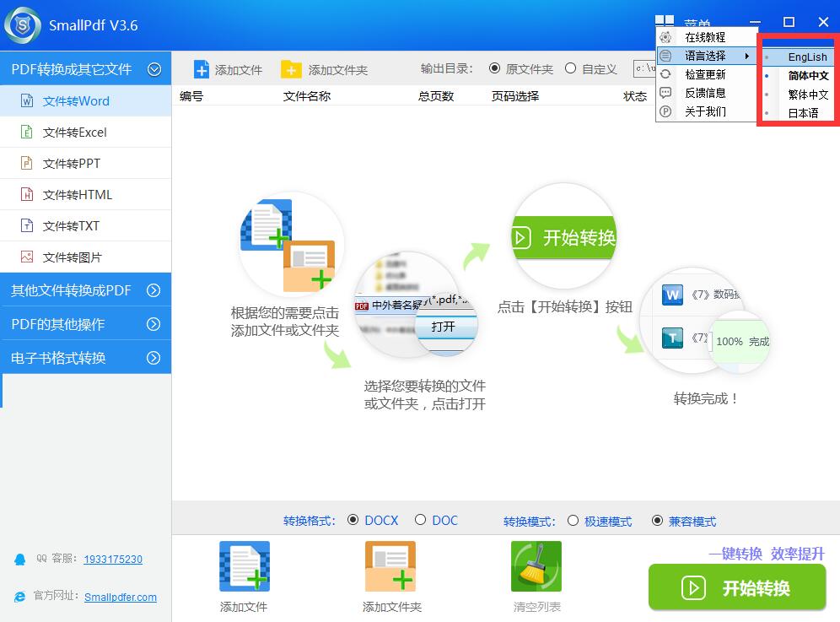Select 文件转图片 conversion option
Image resolution: width=840 pixels, height=622 pixels.
pos(86,257)
